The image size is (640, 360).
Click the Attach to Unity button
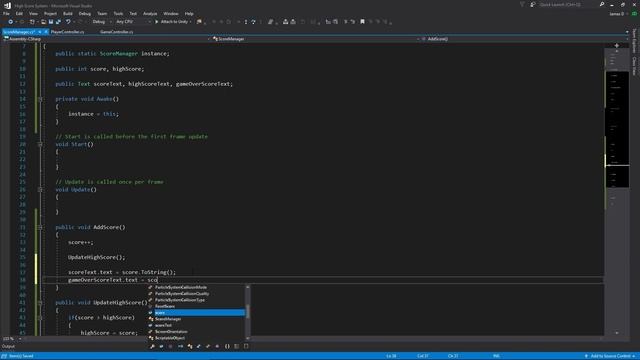tap(173, 22)
